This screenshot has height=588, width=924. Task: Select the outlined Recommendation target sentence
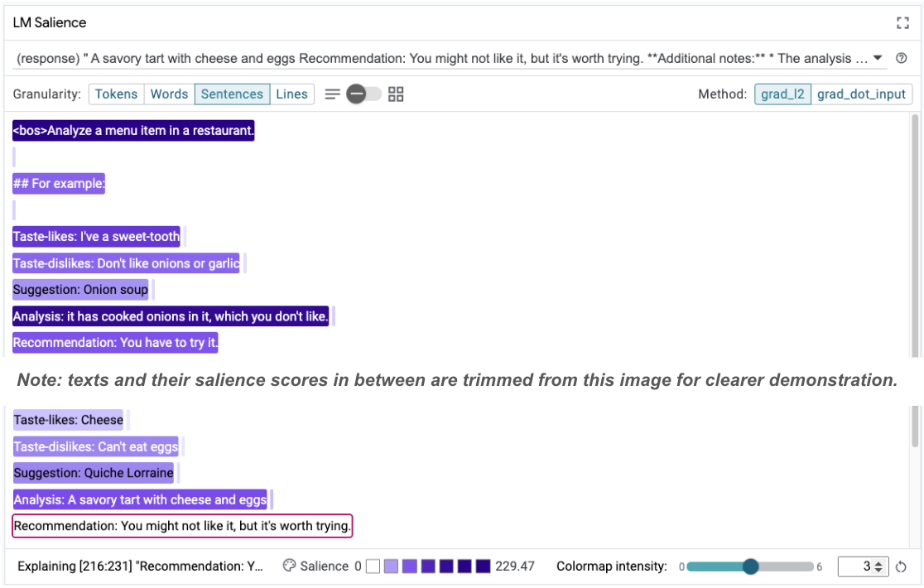pos(182,526)
